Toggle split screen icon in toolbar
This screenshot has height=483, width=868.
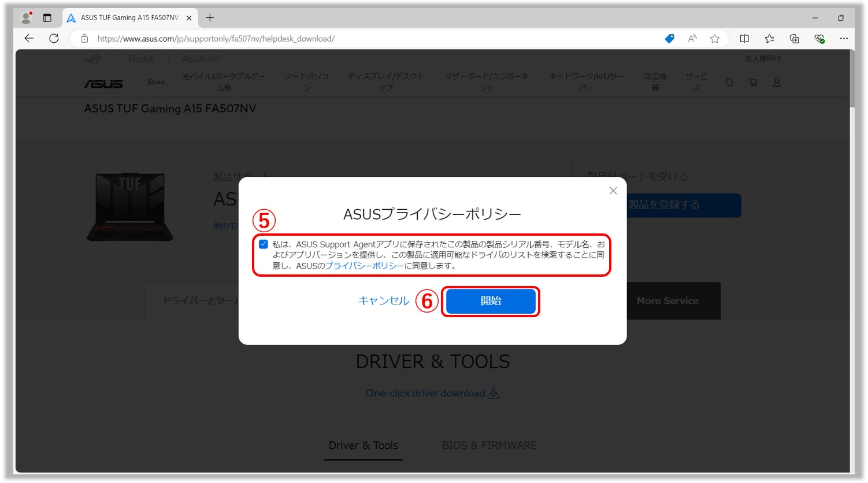tap(744, 39)
